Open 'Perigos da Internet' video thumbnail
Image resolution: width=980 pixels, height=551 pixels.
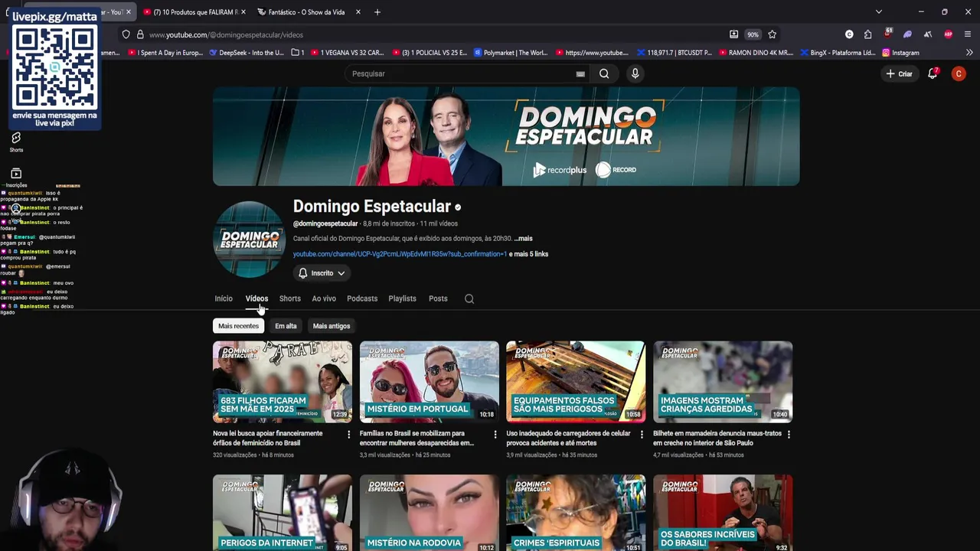[283, 513]
